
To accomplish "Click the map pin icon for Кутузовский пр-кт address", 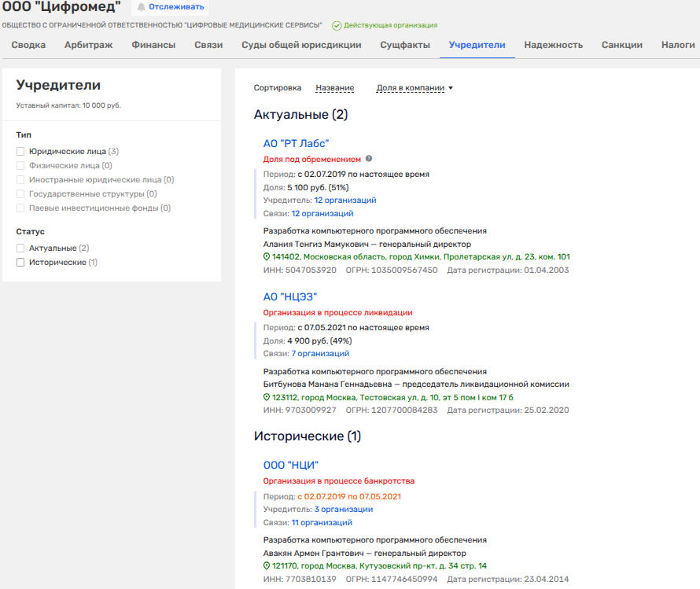I will pyautogui.click(x=267, y=566).
